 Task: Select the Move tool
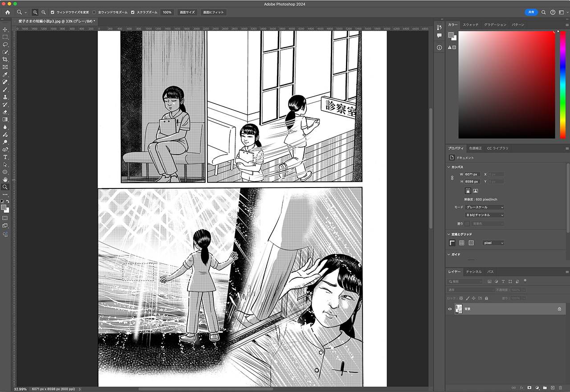(5, 29)
